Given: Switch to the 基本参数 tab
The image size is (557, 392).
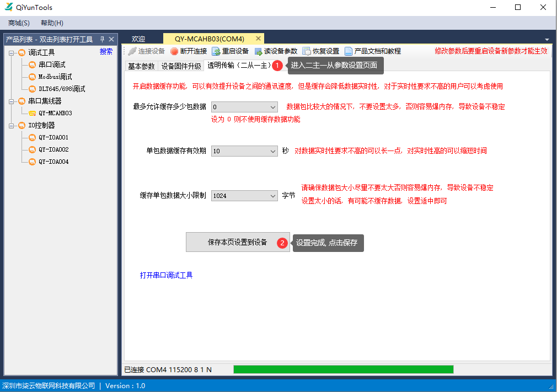Looking at the screenshot, I should click(142, 65).
